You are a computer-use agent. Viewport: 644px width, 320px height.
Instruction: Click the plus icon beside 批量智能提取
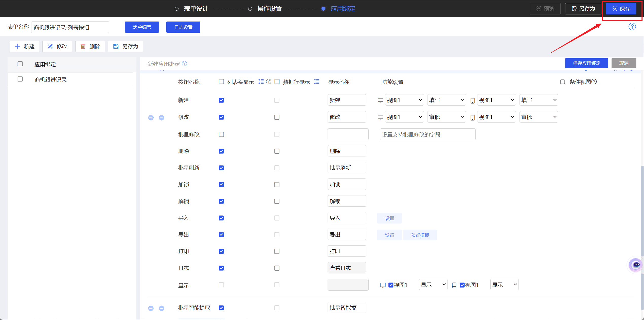point(151,308)
